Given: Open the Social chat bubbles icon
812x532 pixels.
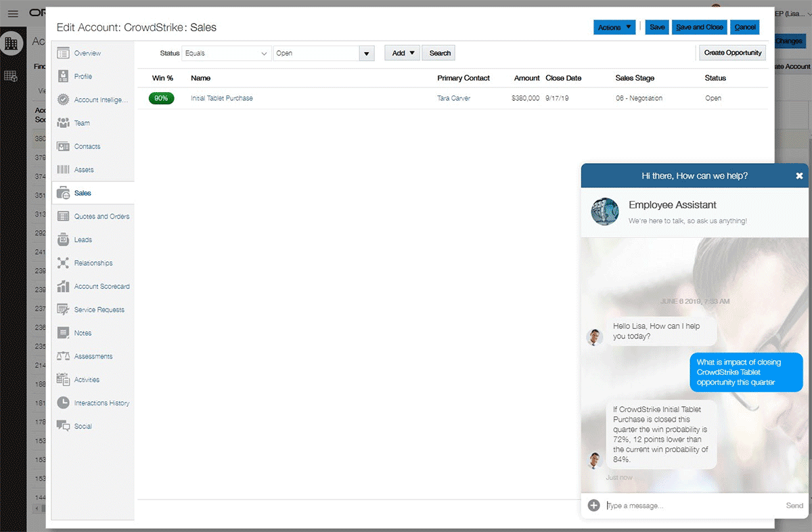Looking at the screenshot, I should [63, 426].
